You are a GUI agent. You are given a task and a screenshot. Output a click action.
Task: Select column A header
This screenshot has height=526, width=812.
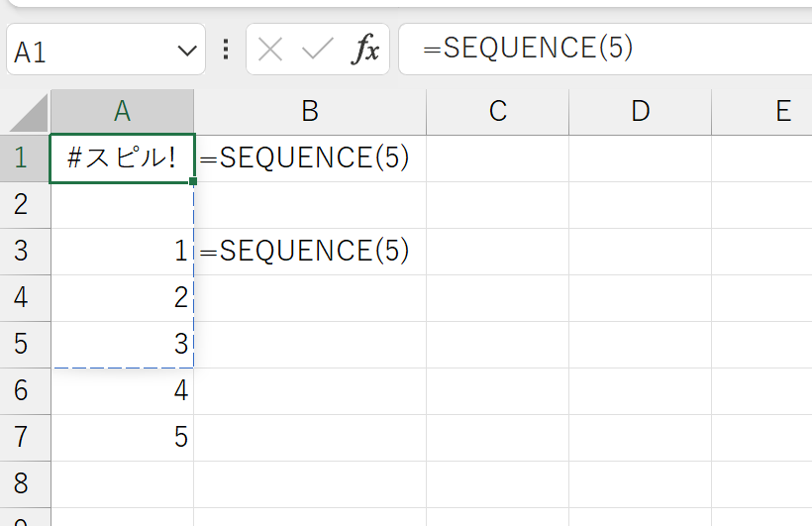point(122,111)
